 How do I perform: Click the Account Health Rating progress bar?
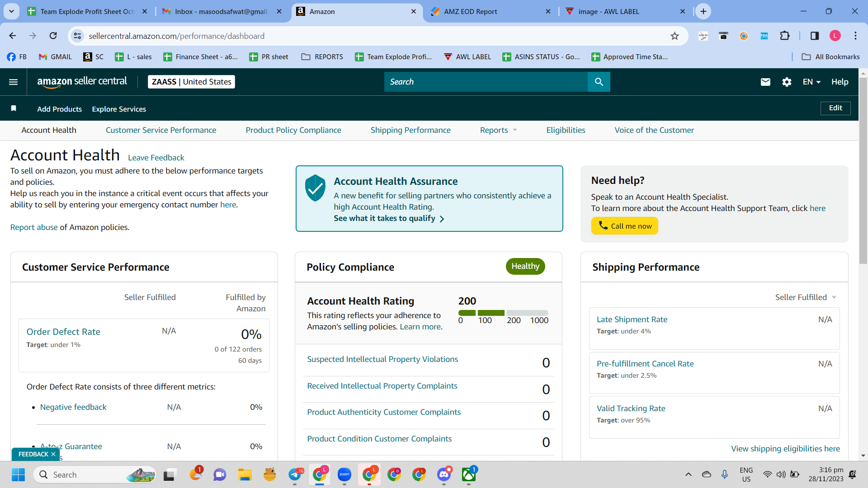pos(503,313)
